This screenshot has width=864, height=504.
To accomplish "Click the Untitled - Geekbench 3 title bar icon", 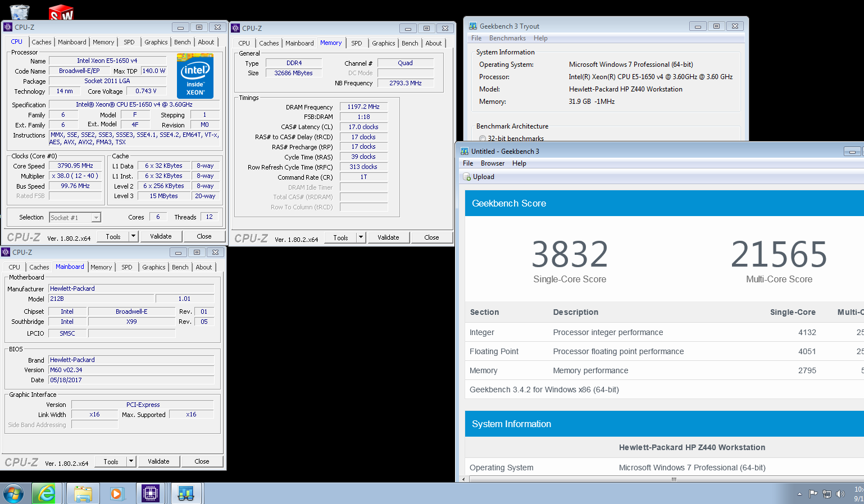I will 465,151.
